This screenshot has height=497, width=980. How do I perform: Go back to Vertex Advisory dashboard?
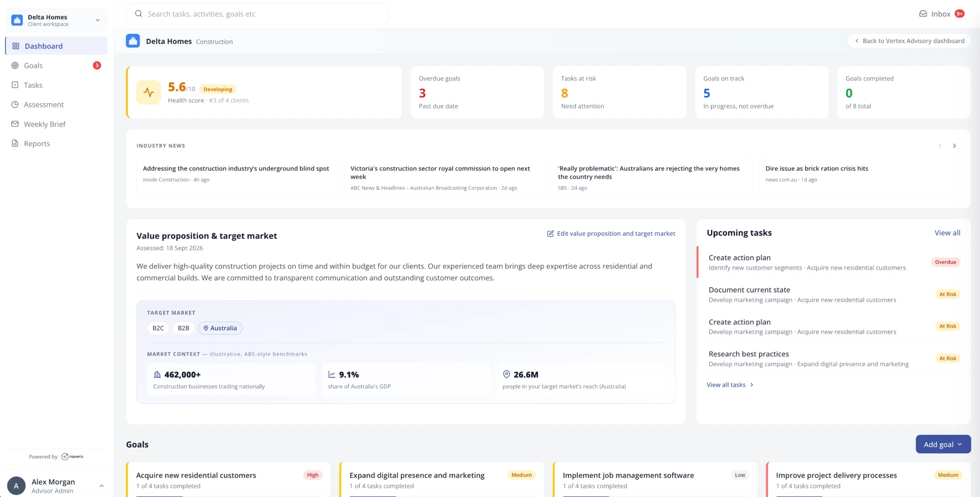[909, 41]
